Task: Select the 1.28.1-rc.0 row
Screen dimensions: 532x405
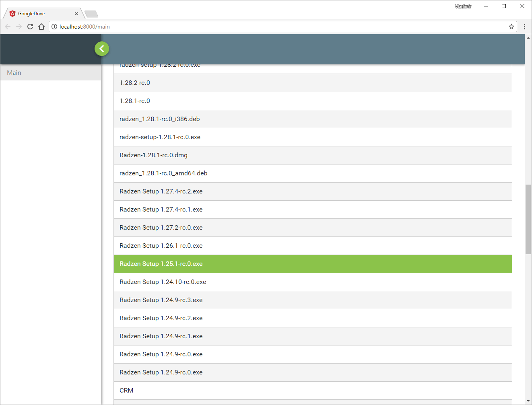Action: pyautogui.click(x=313, y=101)
